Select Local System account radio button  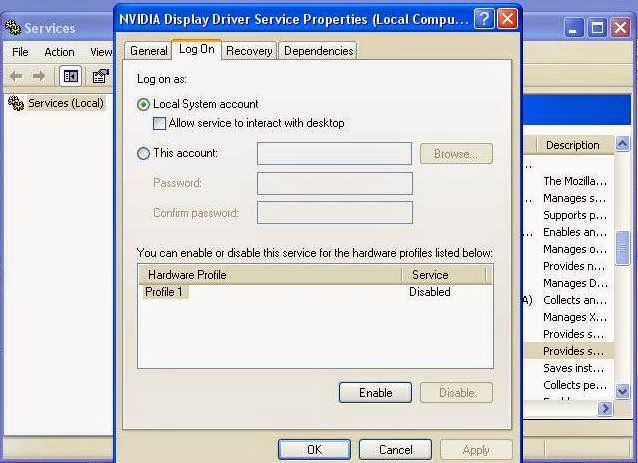tap(143, 105)
